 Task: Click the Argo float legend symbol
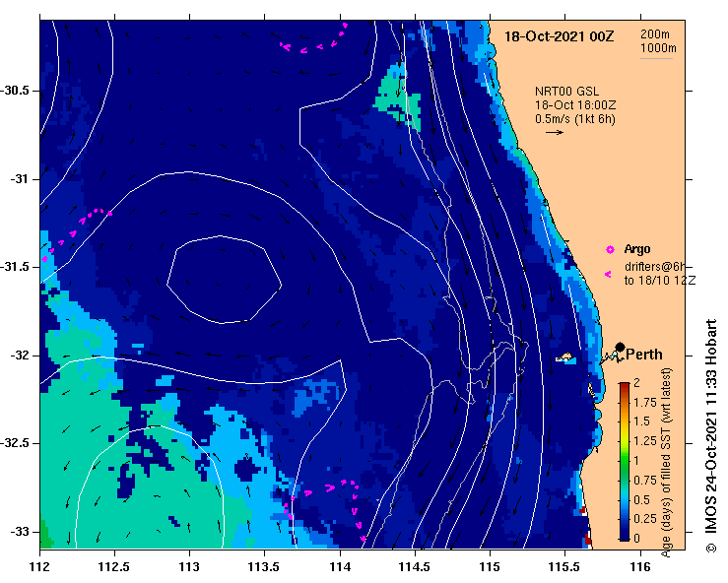pyautogui.click(x=610, y=250)
